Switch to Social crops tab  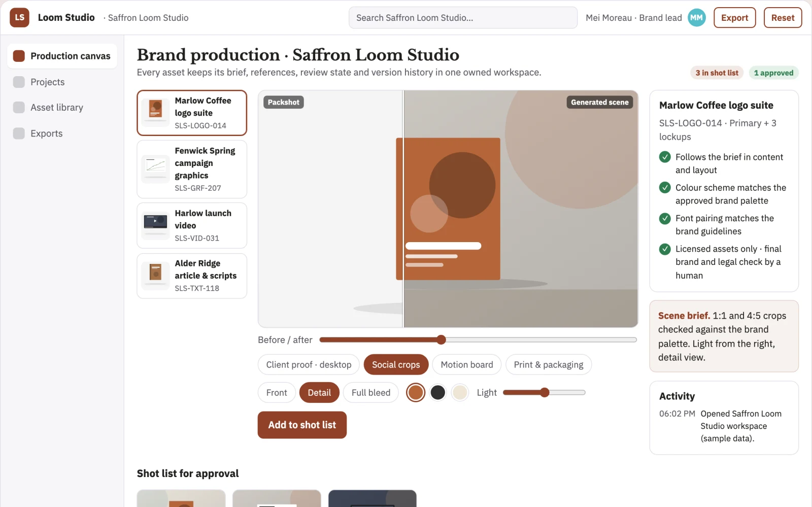[x=396, y=364]
